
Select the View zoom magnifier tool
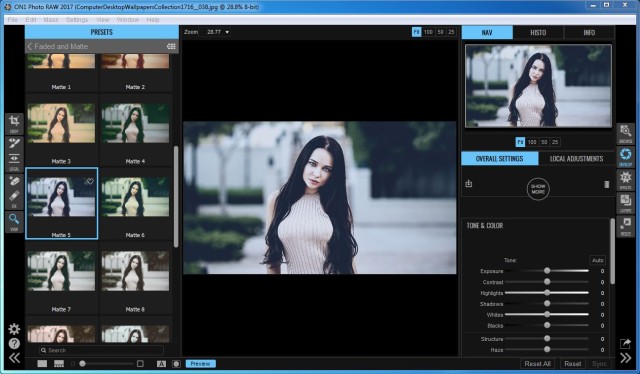pyautogui.click(x=14, y=222)
